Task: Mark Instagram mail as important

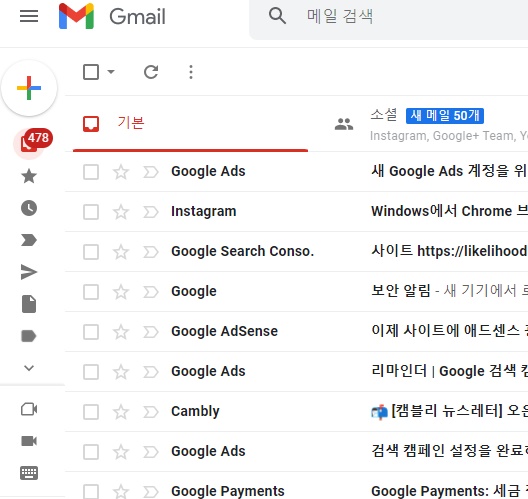Action: pyautogui.click(x=151, y=212)
